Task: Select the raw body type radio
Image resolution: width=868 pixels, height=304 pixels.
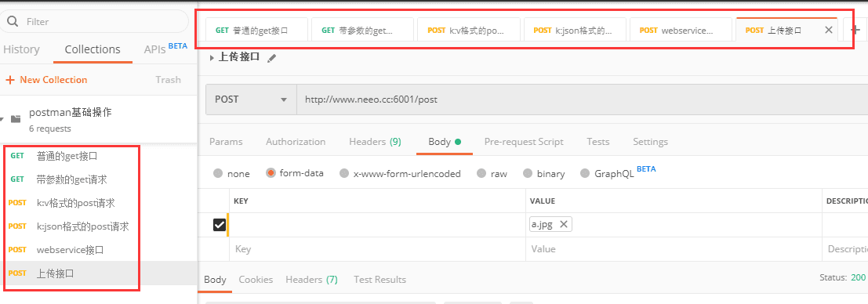Action: tap(481, 173)
